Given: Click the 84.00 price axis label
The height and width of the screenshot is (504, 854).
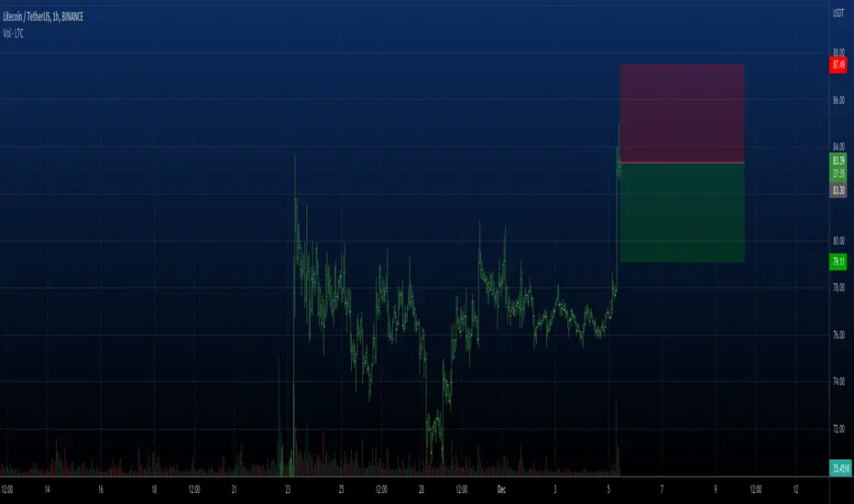Looking at the screenshot, I should pyautogui.click(x=838, y=146).
